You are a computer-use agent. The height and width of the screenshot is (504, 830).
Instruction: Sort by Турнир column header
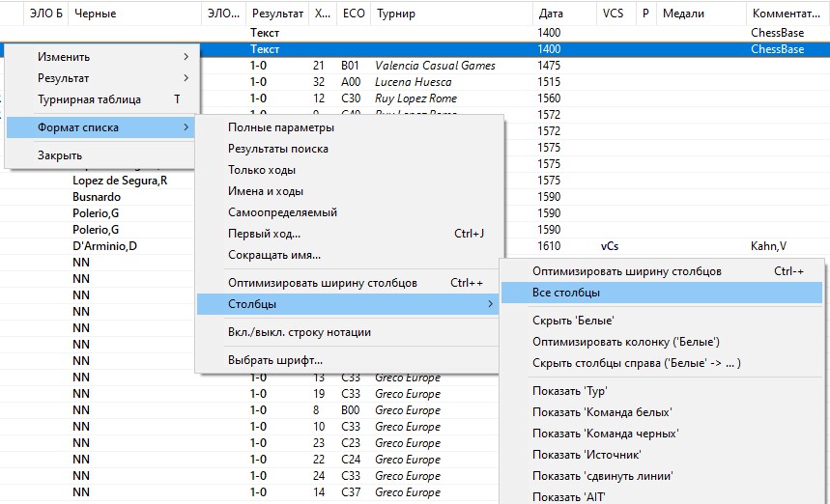(451, 14)
